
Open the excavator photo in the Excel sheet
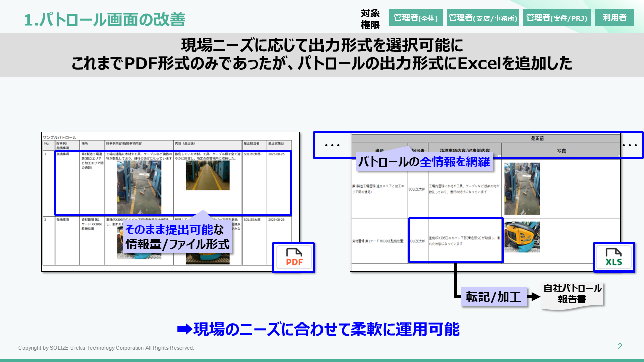coord(522,237)
